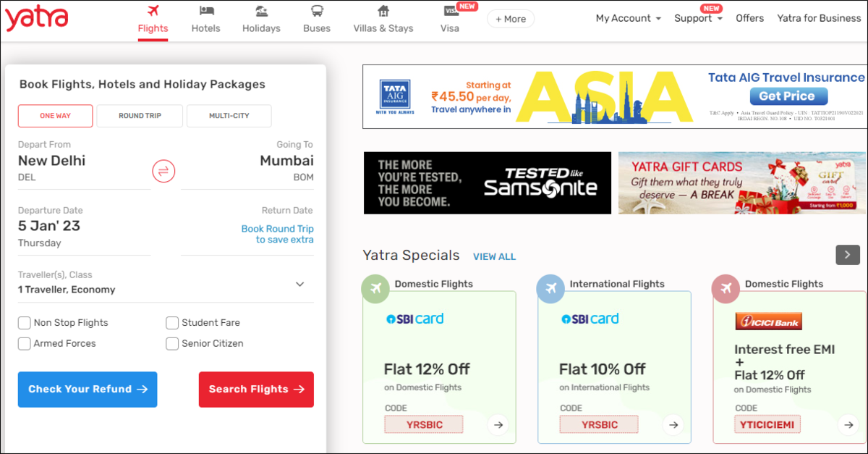The image size is (868, 454).
Task: Click blue plane badge on International Flights card
Action: [550, 288]
